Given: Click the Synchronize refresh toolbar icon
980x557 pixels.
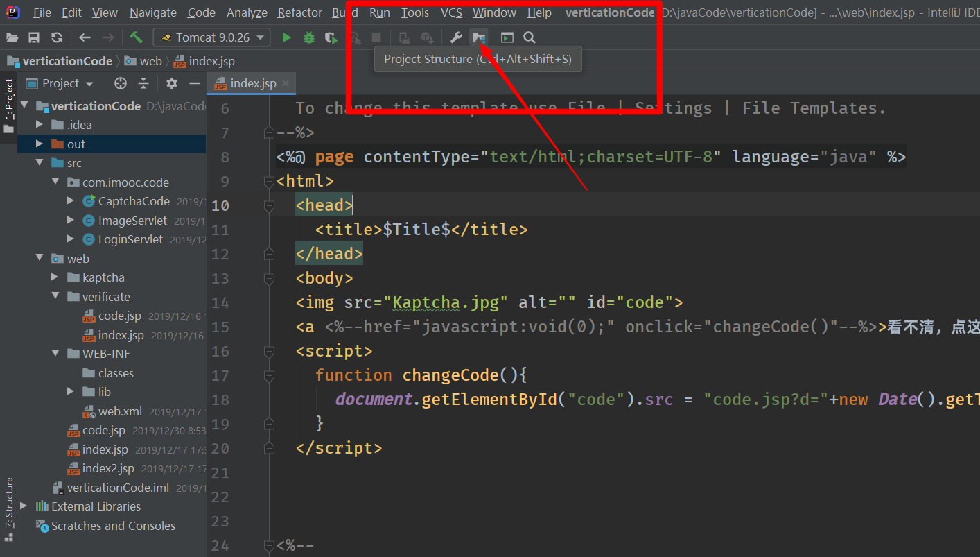Looking at the screenshot, I should tap(57, 37).
